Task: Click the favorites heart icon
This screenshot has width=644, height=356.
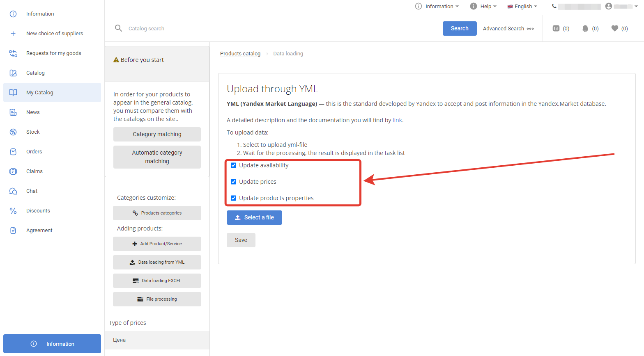Action: point(615,28)
